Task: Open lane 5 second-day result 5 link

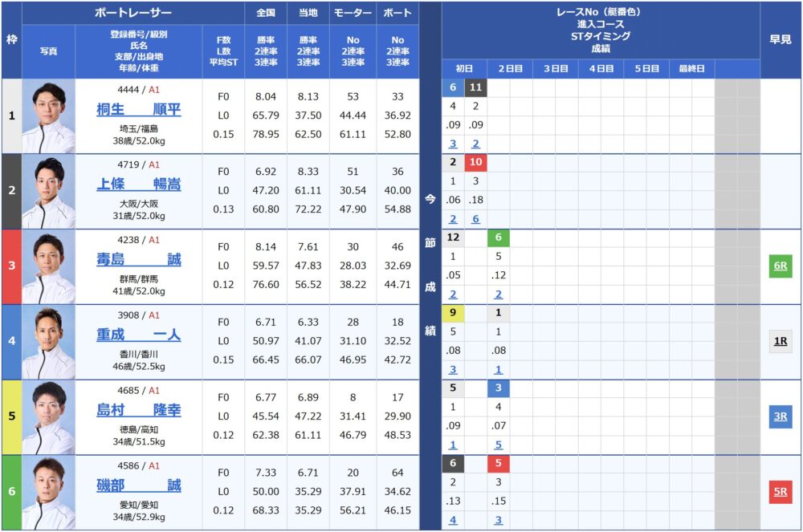Action: click(x=499, y=445)
